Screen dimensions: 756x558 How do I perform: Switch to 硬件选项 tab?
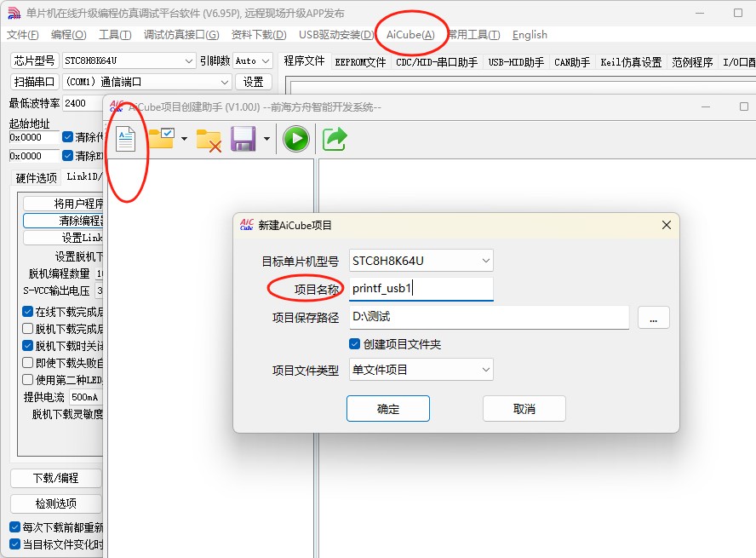coord(36,178)
